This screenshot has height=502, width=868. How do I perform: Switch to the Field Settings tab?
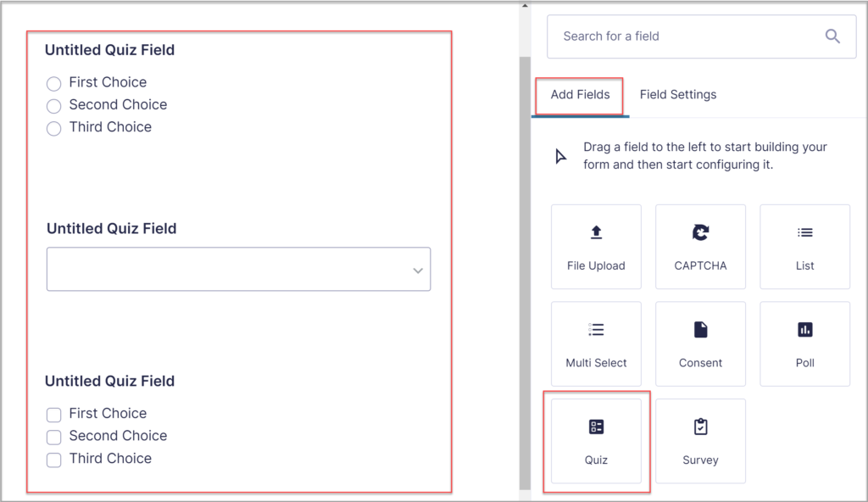tap(677, 94)
